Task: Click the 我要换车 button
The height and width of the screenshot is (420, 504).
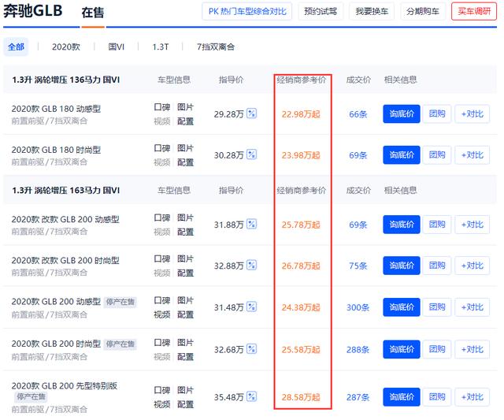Action: click(x=372, y=11)
